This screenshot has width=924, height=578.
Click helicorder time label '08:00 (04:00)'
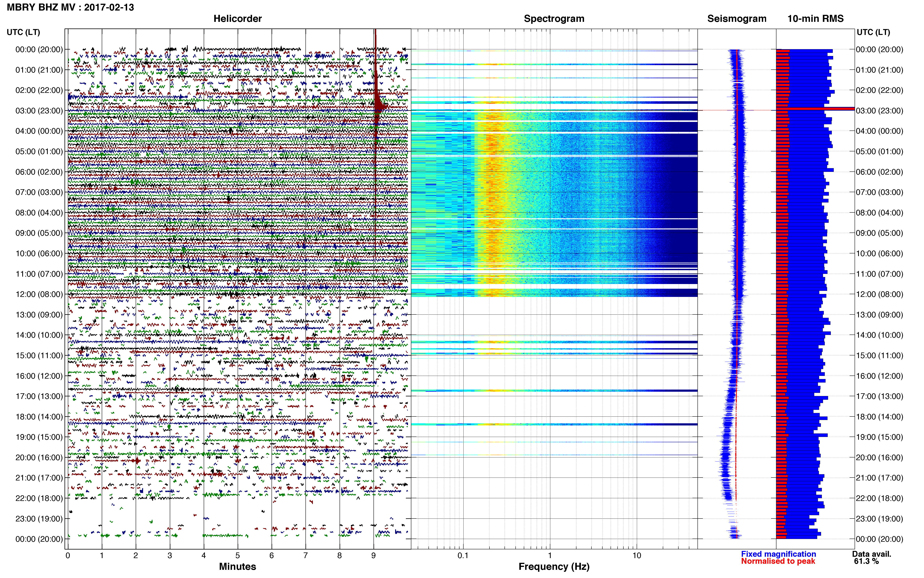39,213
